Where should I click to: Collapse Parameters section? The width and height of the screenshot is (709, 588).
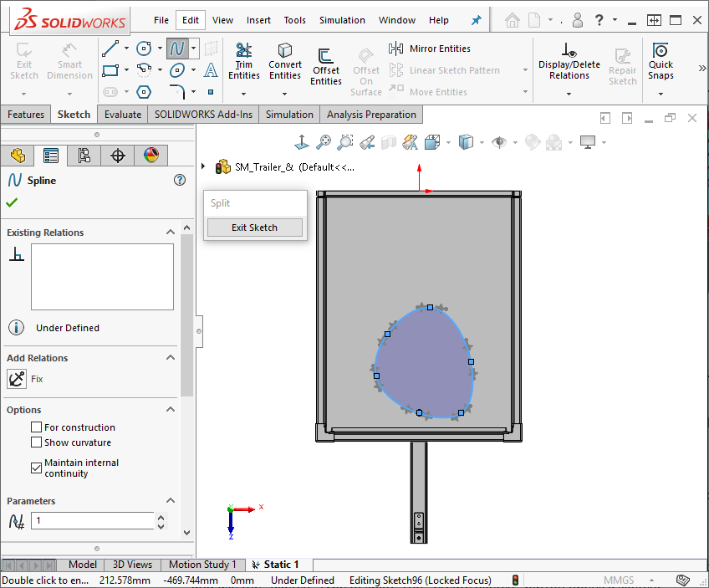coord(171,500)
